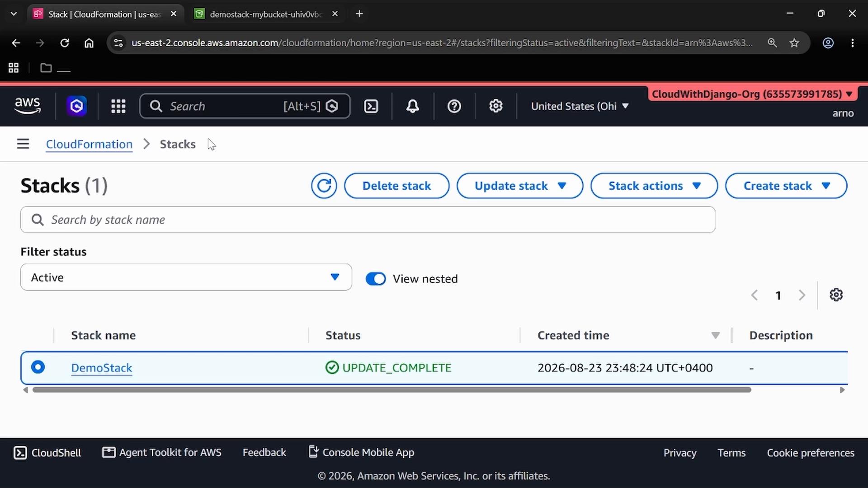Refresh the stacks list
868x488 pixels.
(x=324, y=186)
